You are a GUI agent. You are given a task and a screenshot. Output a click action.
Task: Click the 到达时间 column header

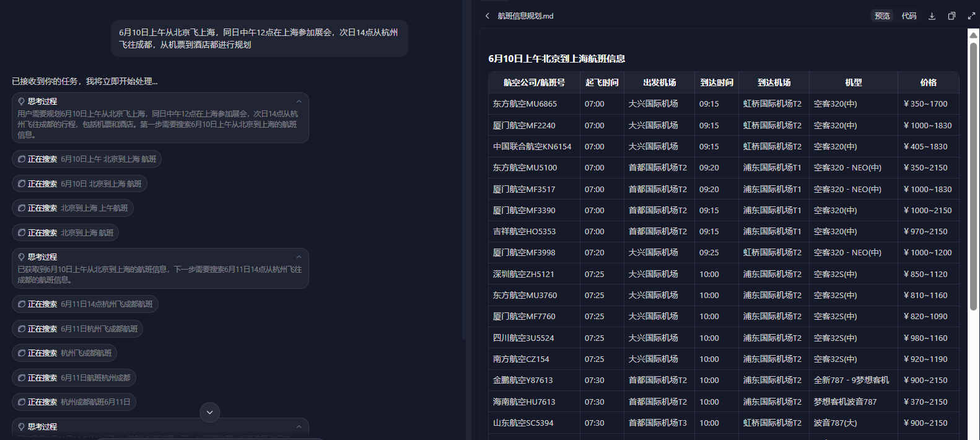[x=717, y=82]
